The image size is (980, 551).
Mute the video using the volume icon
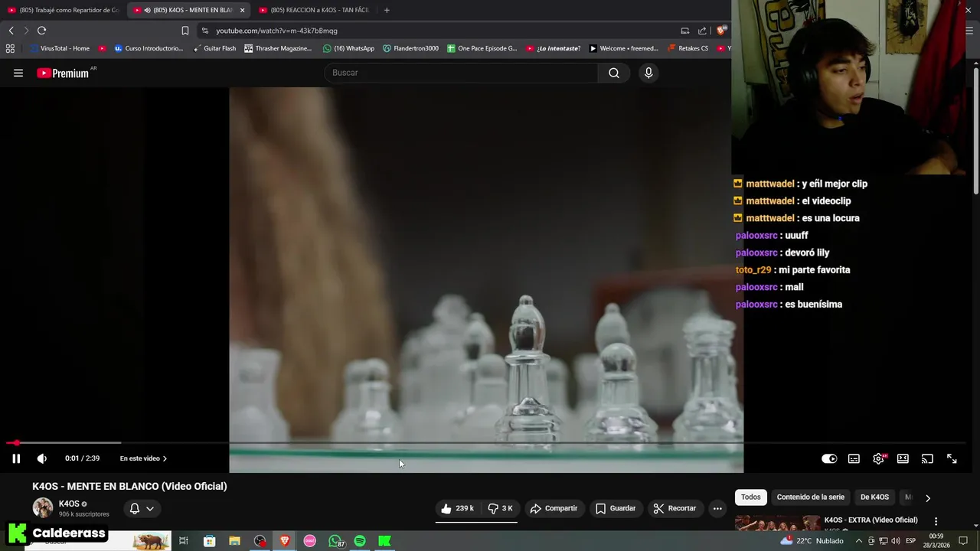point(42,458)
